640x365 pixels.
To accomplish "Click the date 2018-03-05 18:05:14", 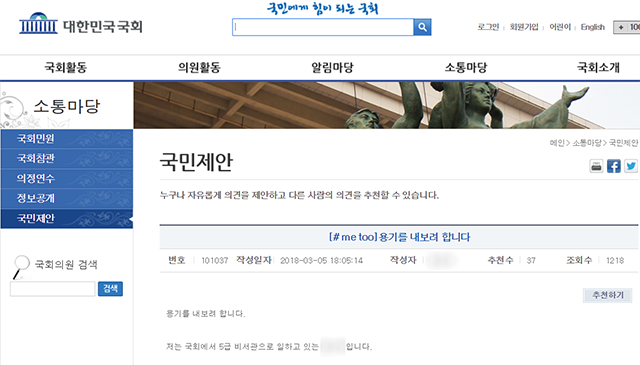I will click(x=321, y=260).
